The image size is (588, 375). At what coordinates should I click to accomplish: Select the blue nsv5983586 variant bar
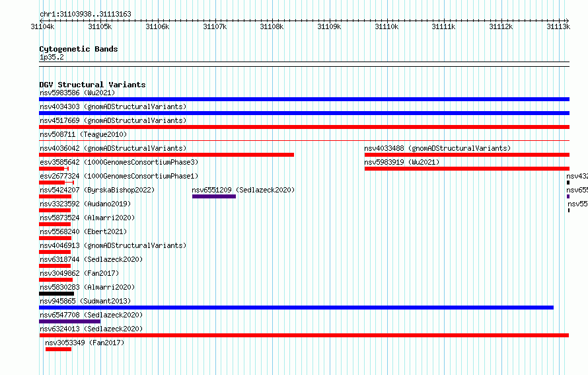click(x=304, y=99)
